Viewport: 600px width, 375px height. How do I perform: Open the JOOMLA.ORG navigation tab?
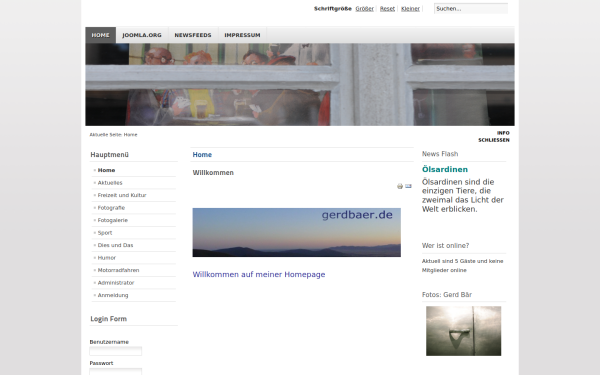click(142, 35)
